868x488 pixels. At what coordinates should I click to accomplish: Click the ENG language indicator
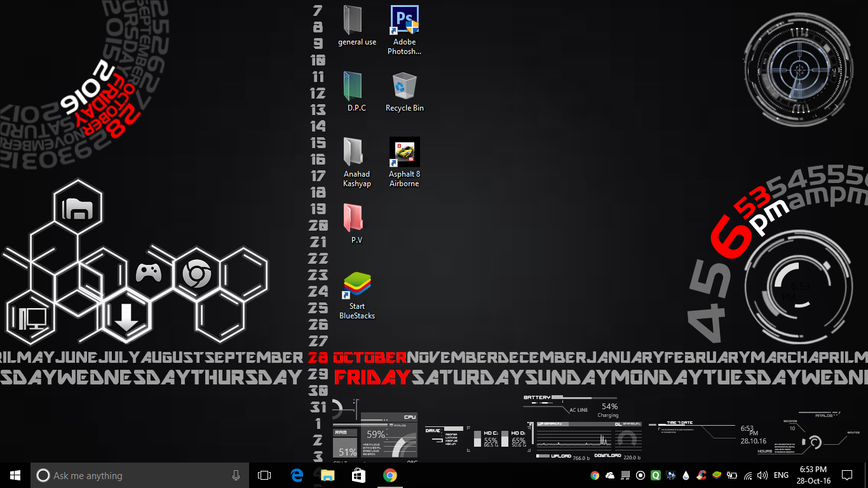click(782, 475)
